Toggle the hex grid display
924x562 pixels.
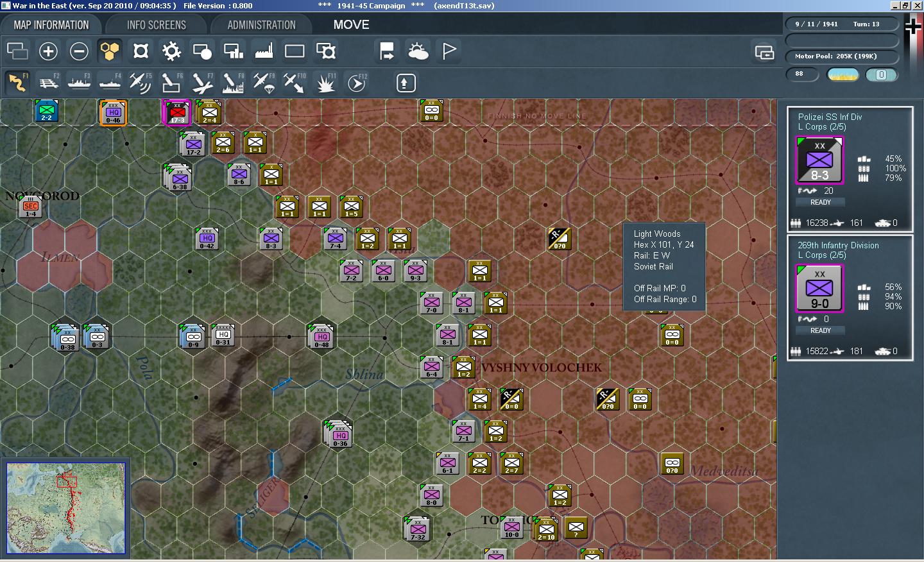click(110, 51)
